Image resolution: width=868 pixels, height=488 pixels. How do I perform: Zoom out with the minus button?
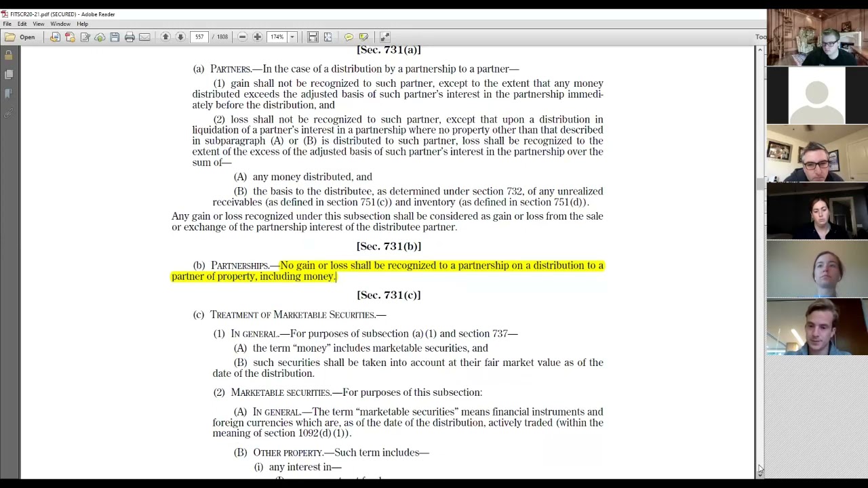pos(242,37)
